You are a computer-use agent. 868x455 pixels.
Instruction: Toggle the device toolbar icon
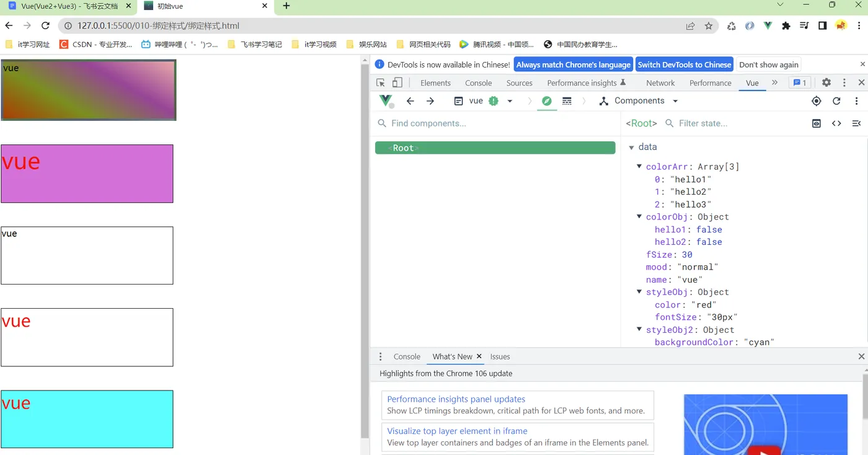(x=397, y=82)
